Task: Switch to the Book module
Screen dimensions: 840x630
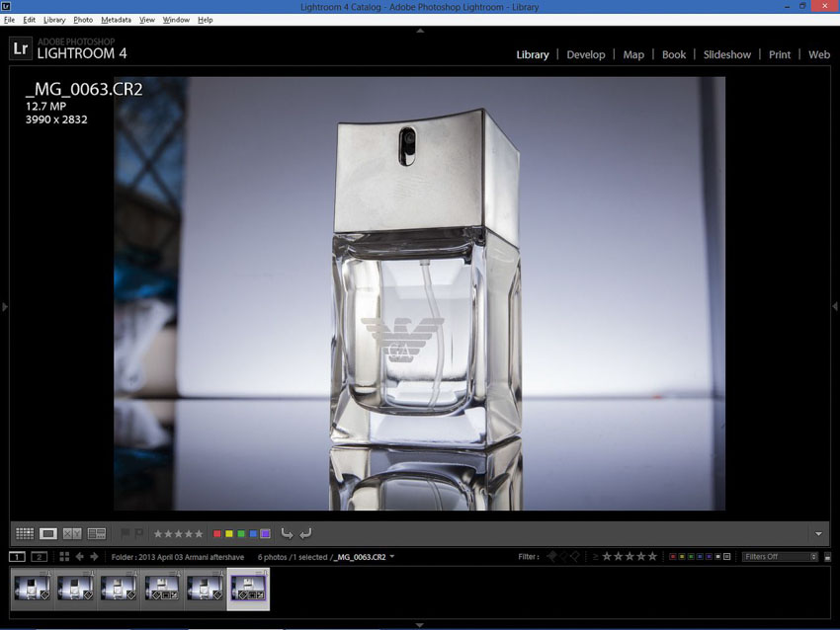Action: tap(673, 54)
